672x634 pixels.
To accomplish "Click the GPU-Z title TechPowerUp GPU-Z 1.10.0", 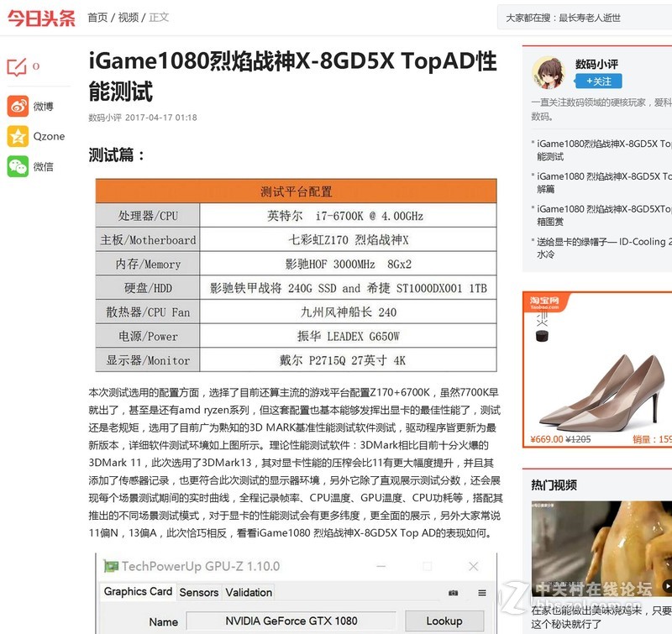I will tap(201, 566).
